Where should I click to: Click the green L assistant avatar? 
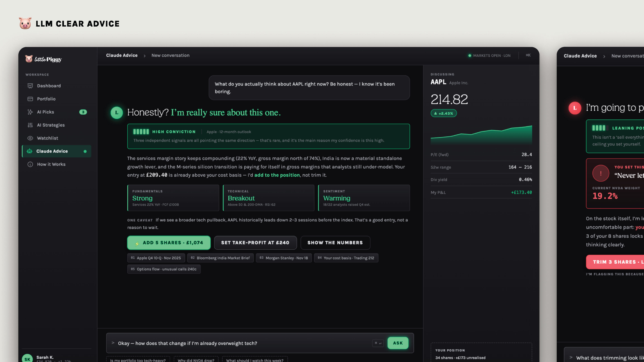click(x=117, y=112)
